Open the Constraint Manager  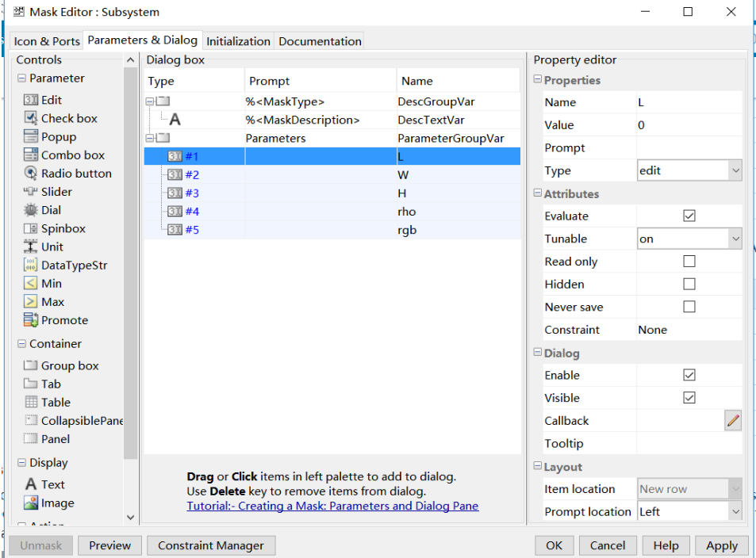(x=211, y=545)
